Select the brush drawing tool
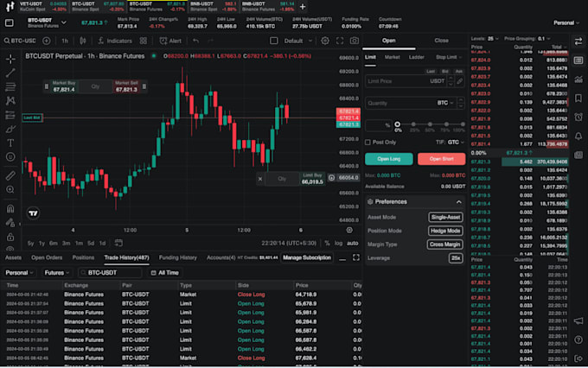This screenshot has width=588, height=368. 10,130
